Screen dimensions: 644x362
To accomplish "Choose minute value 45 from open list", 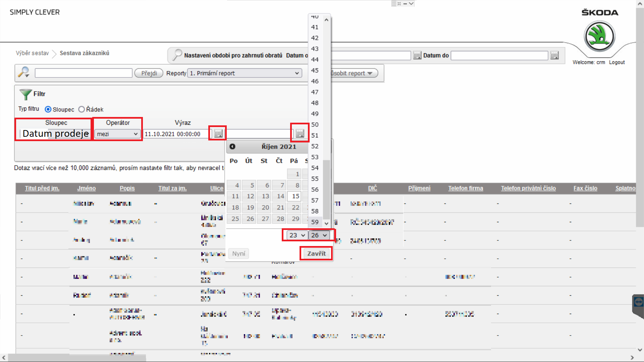I will click(x=315, y=70).
